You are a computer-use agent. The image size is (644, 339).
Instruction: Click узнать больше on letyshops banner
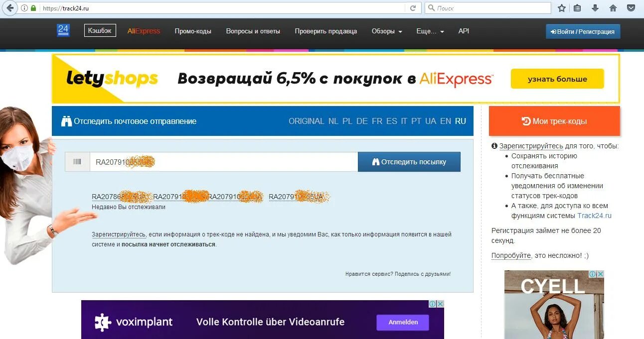pyautogui.click(x=557, y=79)
